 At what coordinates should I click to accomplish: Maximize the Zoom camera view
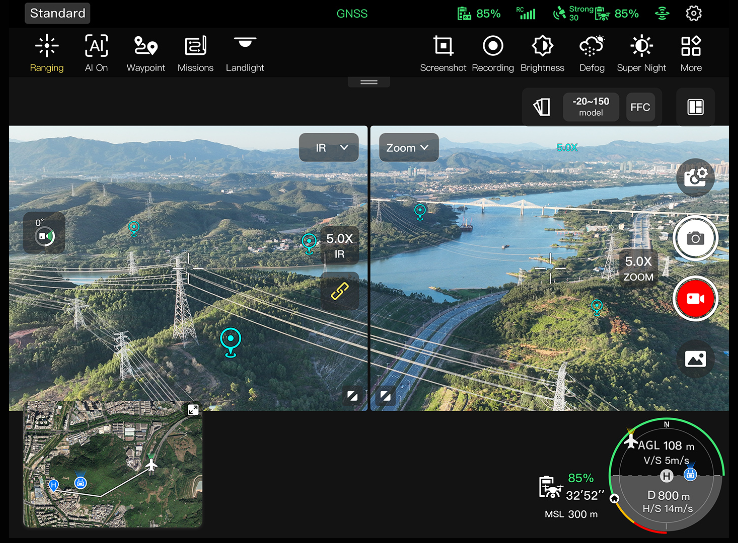click(385, 396)
